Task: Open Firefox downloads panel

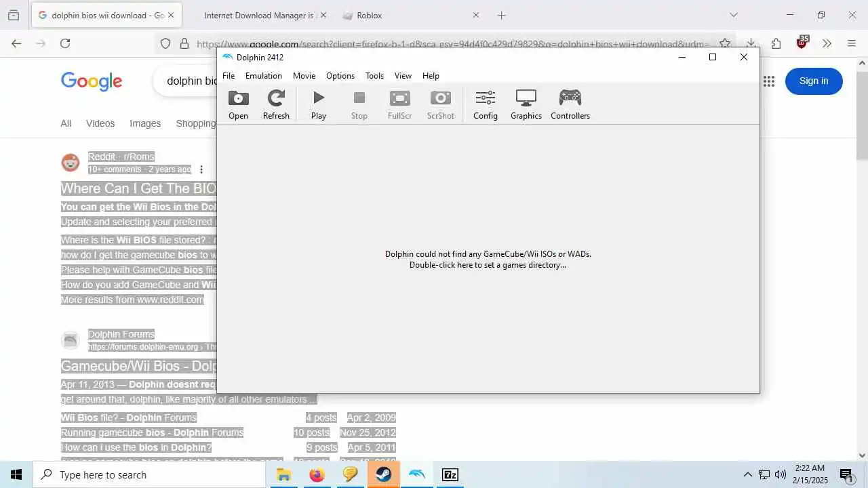Action: point(751,43)
